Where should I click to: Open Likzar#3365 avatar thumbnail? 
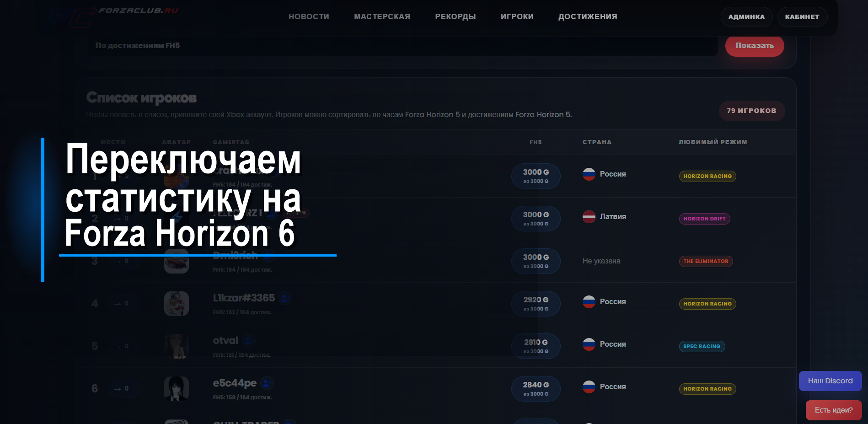click(x=177, y=304)
